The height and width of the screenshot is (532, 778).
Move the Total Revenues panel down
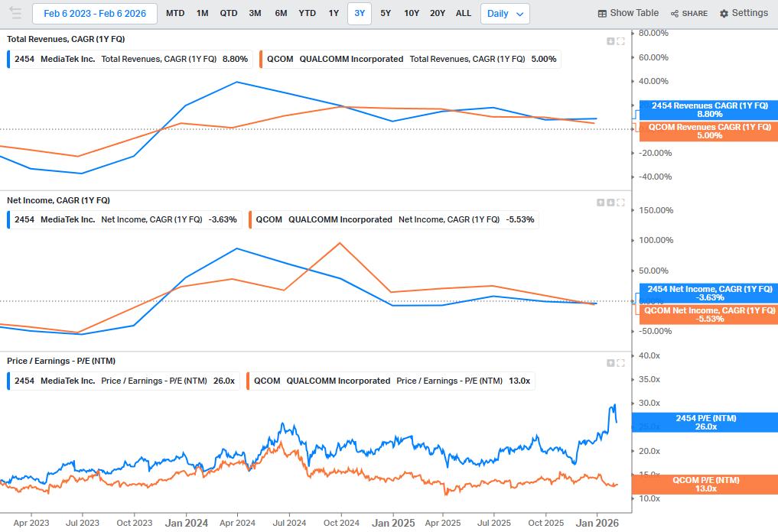pos(610,41)
